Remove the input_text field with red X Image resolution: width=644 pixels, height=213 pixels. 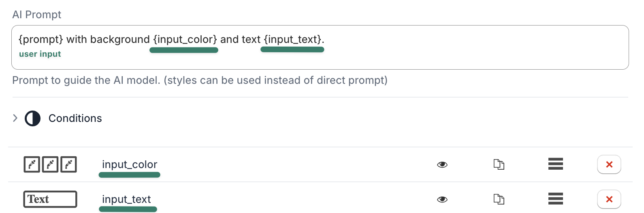(x=609, y=199)
